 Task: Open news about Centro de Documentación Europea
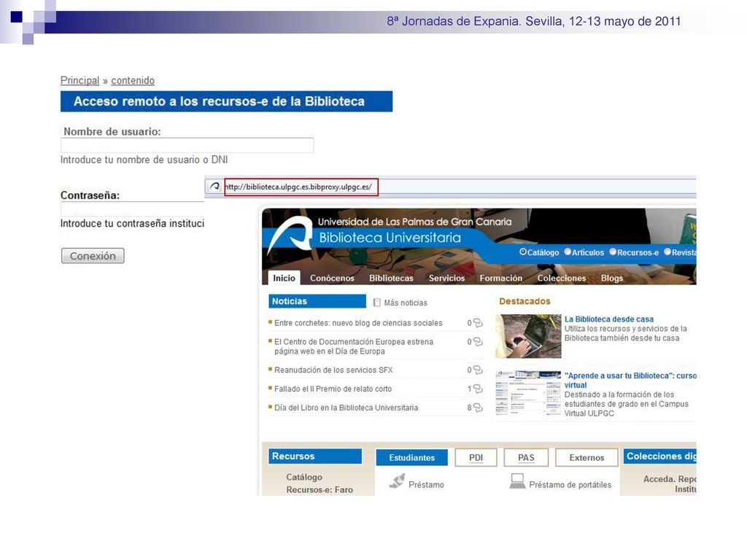click(x=354, y=346)
